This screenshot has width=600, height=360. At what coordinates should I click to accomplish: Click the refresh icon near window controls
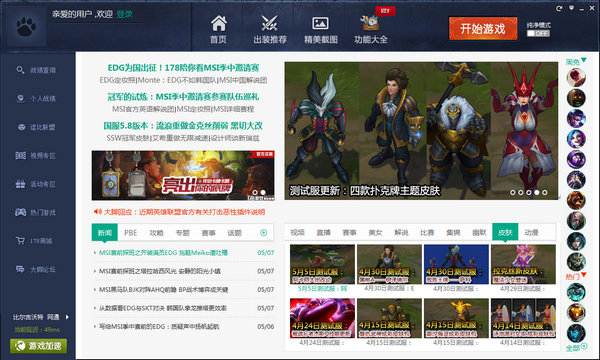559,8
